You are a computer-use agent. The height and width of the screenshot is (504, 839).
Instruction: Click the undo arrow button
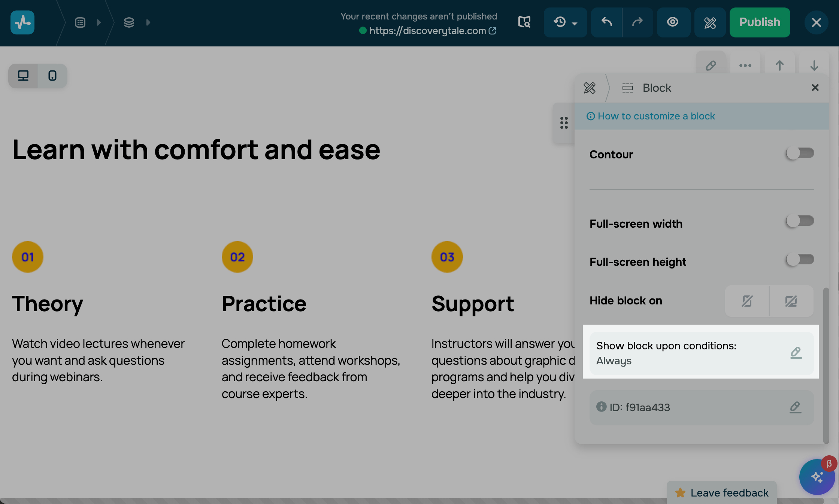606,22
